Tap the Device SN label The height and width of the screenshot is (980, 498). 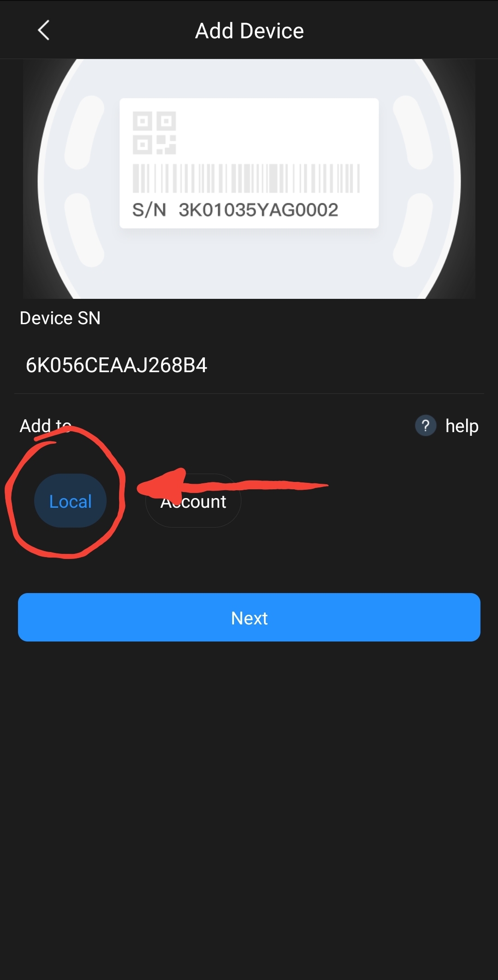[x=60, y=318]
